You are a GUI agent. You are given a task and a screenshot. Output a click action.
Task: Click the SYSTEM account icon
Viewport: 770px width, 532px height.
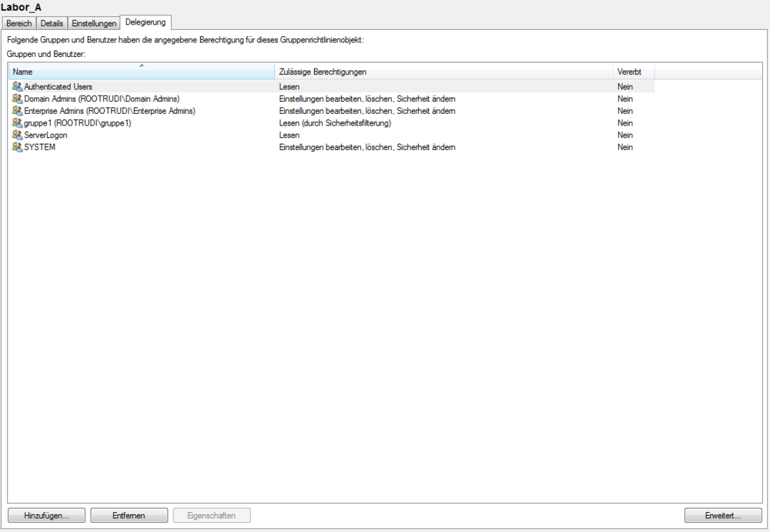tap(18, 147)
